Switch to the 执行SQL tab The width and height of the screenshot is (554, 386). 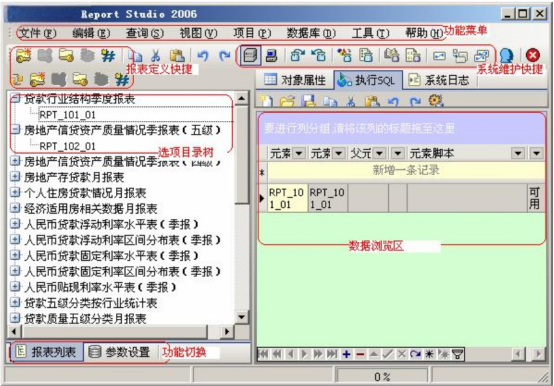coord(367,81)
